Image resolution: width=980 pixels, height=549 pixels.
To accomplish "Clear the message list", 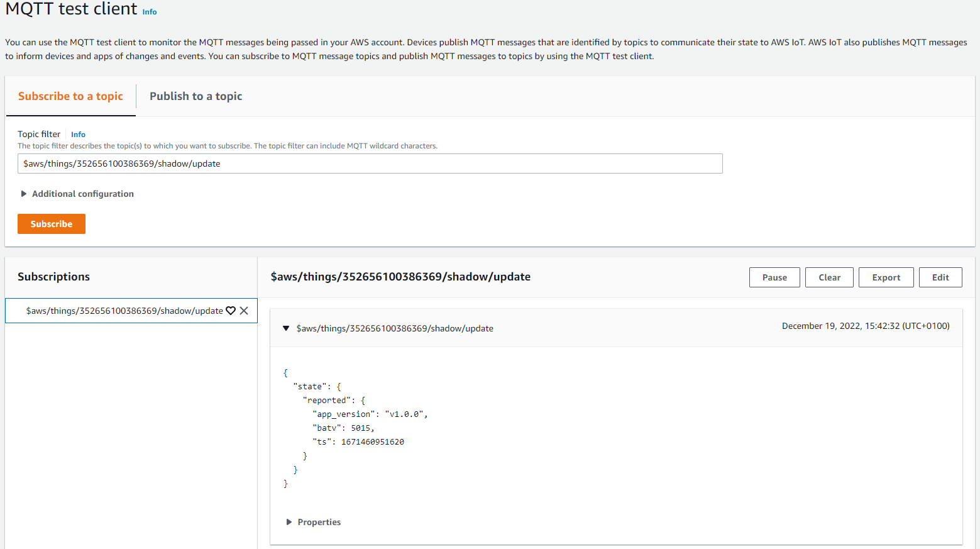I will coord(829,277).
